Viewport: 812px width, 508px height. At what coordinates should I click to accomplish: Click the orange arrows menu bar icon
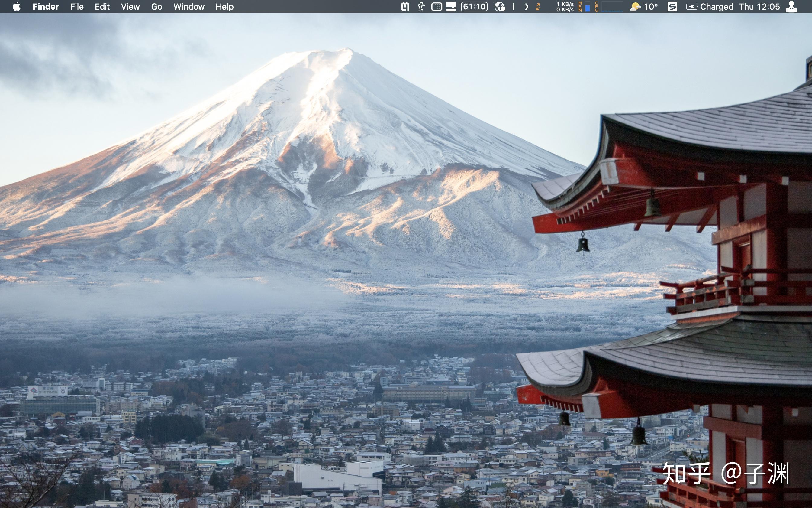pyautogui.click(x=538, y=7)
